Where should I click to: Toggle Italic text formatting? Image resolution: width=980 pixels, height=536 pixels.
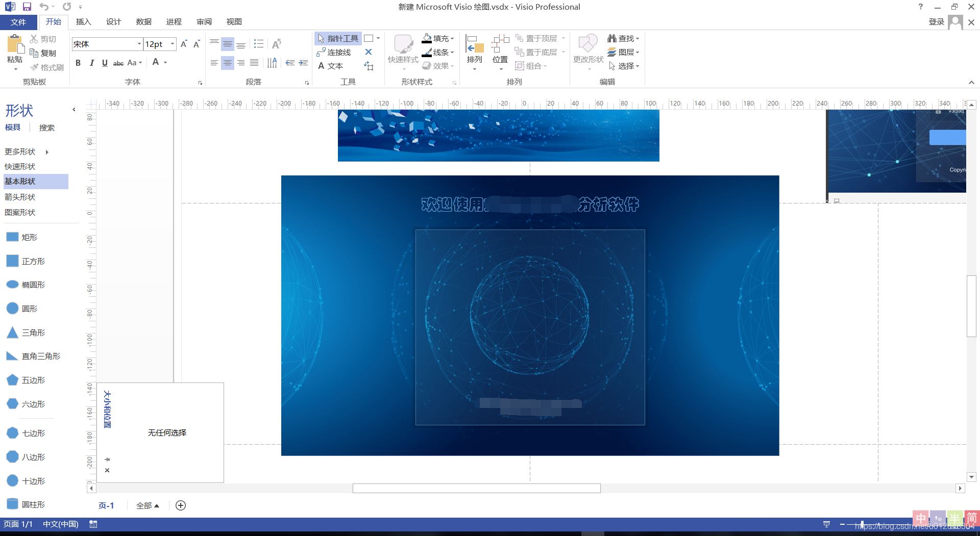[91, 63]
